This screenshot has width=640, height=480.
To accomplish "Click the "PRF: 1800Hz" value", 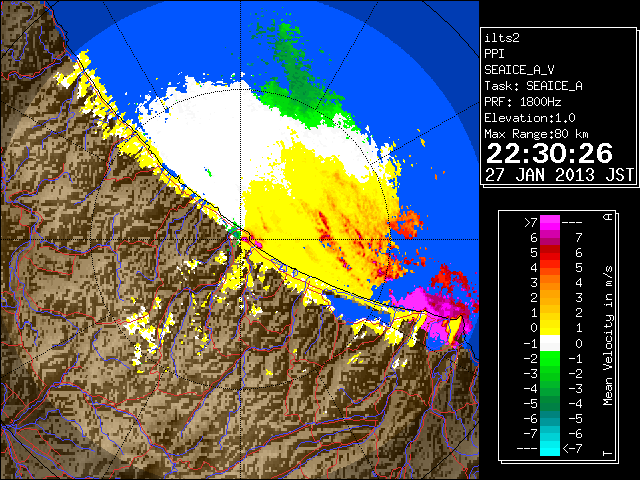I will (x=522, y=102).
